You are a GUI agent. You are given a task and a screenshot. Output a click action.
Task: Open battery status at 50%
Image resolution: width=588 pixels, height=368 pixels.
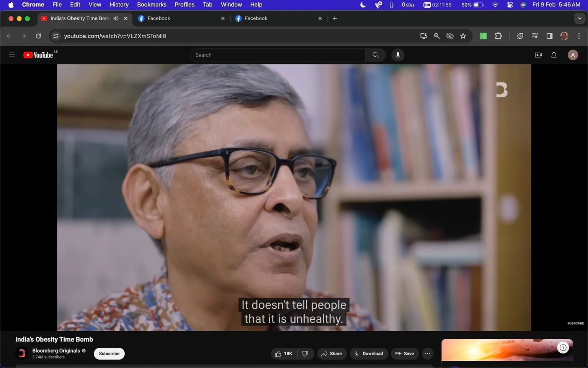tap(473, 5)
